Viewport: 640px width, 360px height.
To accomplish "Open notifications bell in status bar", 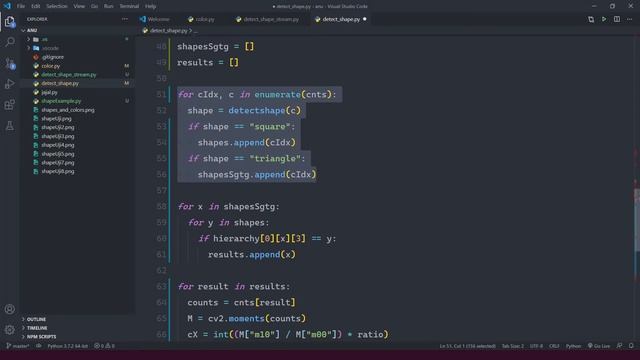I will 631,346.
